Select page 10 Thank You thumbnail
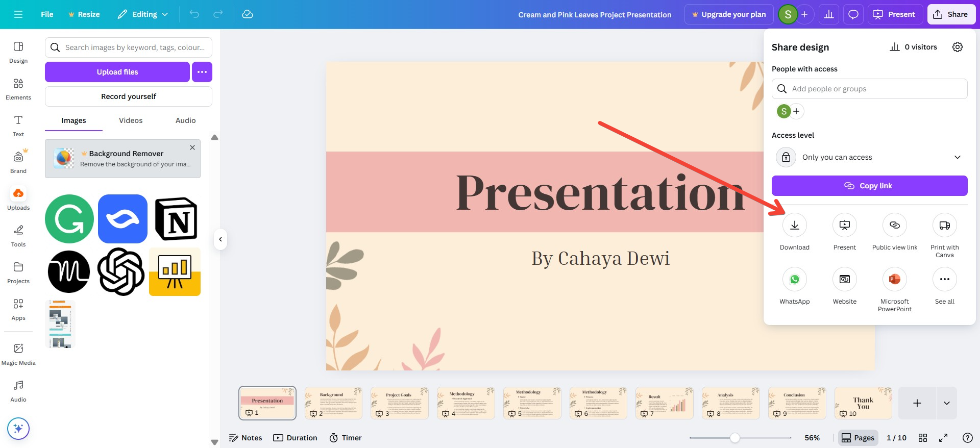Image resolution: width=980 pixels, height=448 pixels. pos(863,403)
